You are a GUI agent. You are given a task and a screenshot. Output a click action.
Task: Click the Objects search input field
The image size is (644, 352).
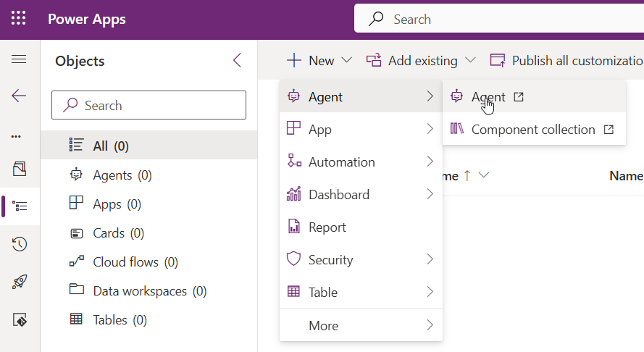click(149, 106)
